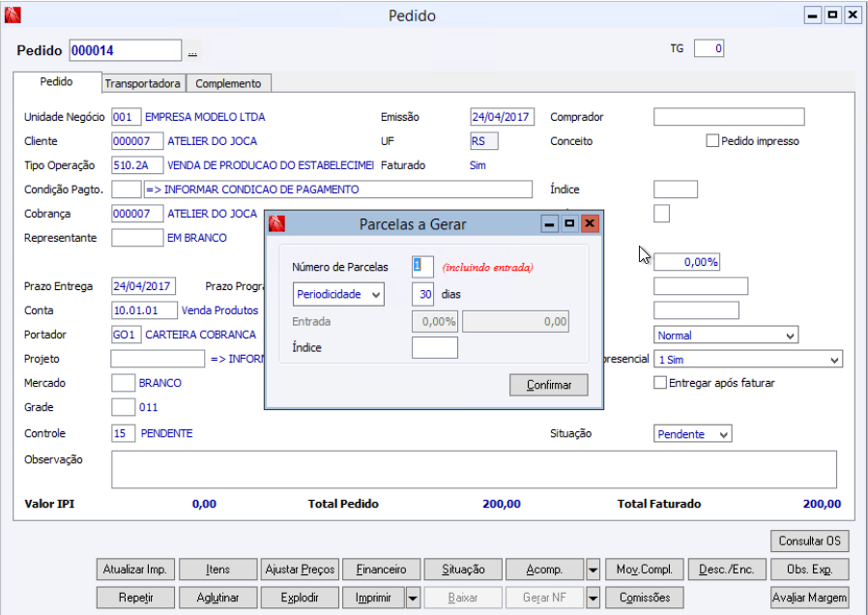Expand the Gerar NF dropdown arrow

coord(593,598)
